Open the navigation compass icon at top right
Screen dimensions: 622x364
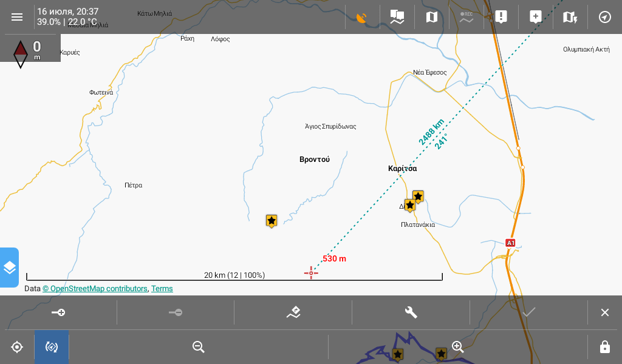click(x=605, y=17)
